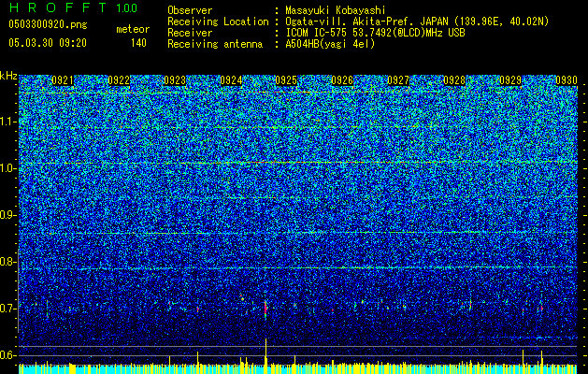Click the 0929 time marker
The image size is (588, 374).
(x=510, y=80)
